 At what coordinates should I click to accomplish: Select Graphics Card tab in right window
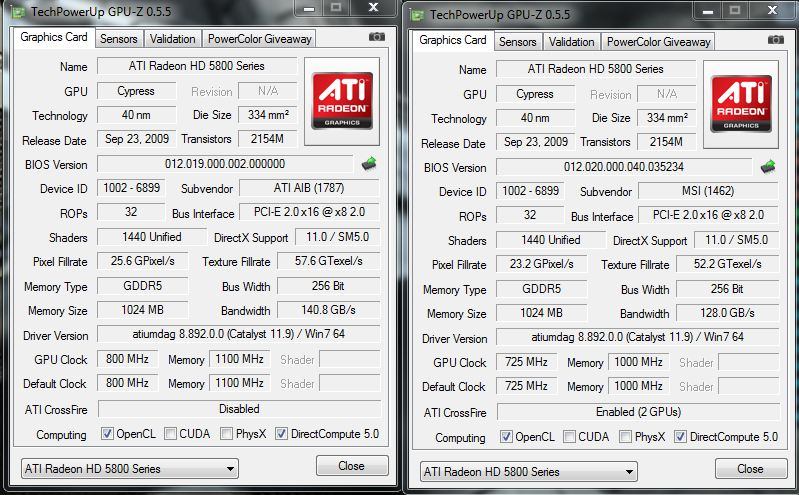pos(452,41)
